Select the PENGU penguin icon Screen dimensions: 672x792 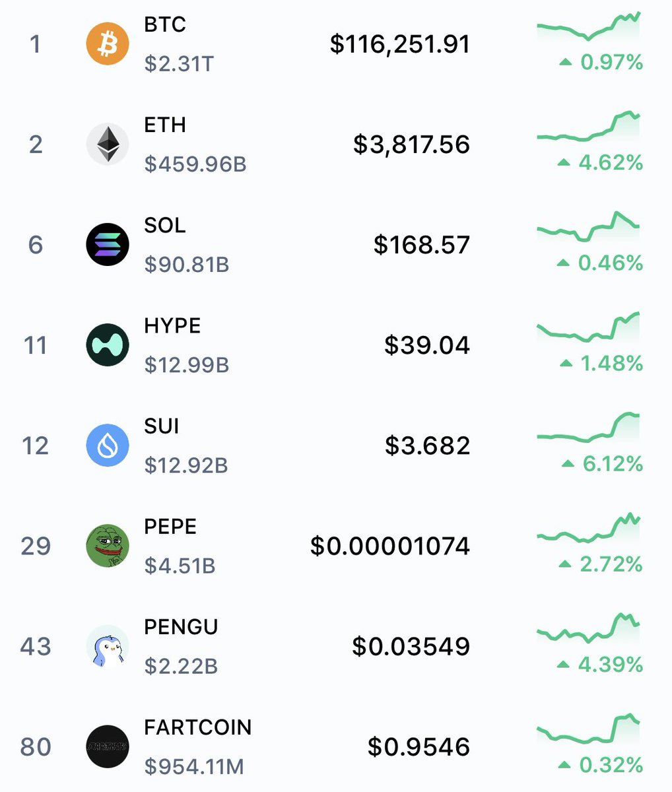coord(108,646)
